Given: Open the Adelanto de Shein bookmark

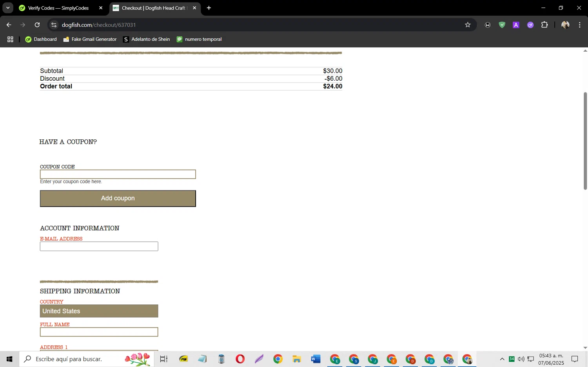Looking at the screenshot, I should pyautogui.click(x=146, y=39).
